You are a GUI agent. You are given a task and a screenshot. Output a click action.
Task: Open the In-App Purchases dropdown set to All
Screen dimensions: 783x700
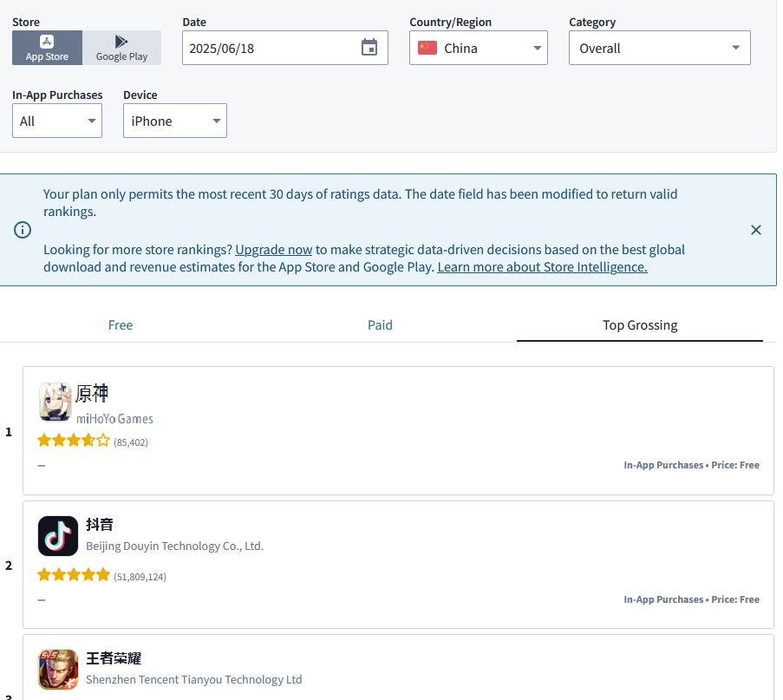pos(57,121)
